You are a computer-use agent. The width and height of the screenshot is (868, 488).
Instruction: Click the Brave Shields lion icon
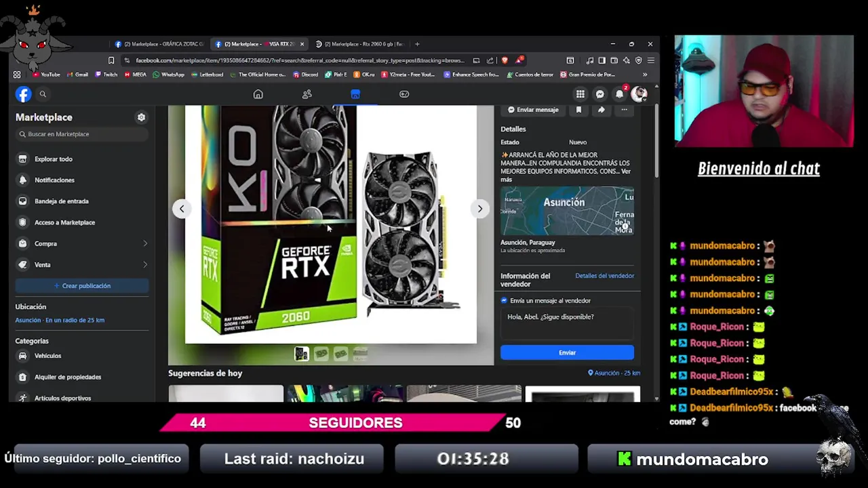pos(505,60)
